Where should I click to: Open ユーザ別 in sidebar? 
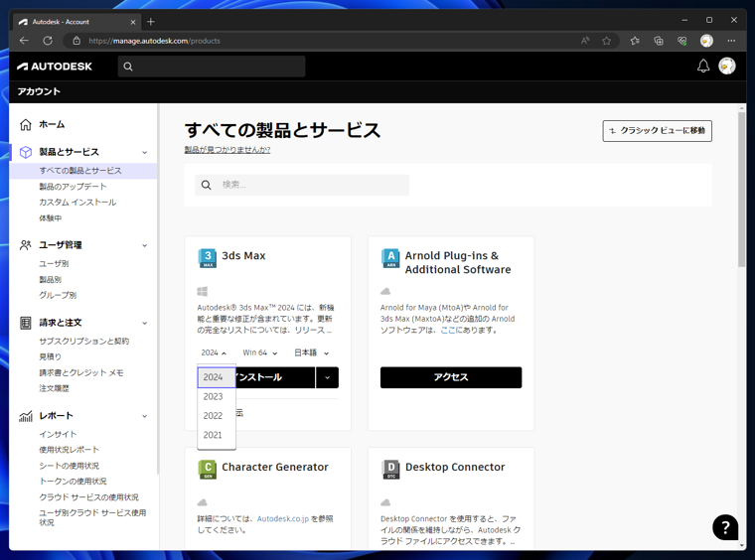pos(54,264)
